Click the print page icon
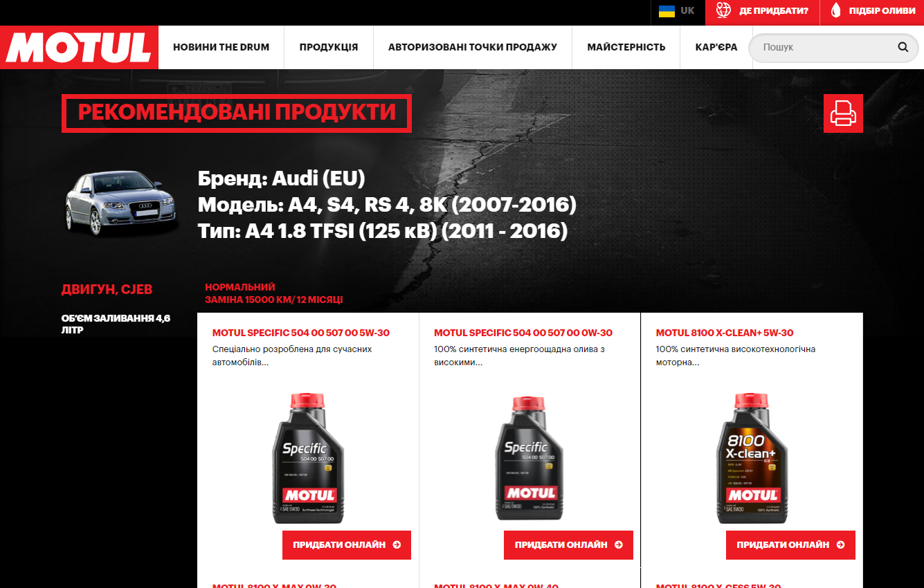 [843, 113]
